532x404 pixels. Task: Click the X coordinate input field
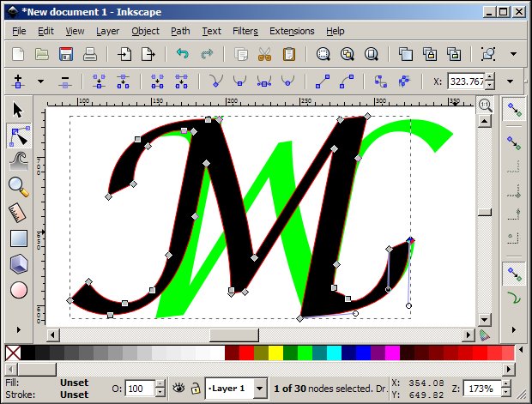[466, 81]
